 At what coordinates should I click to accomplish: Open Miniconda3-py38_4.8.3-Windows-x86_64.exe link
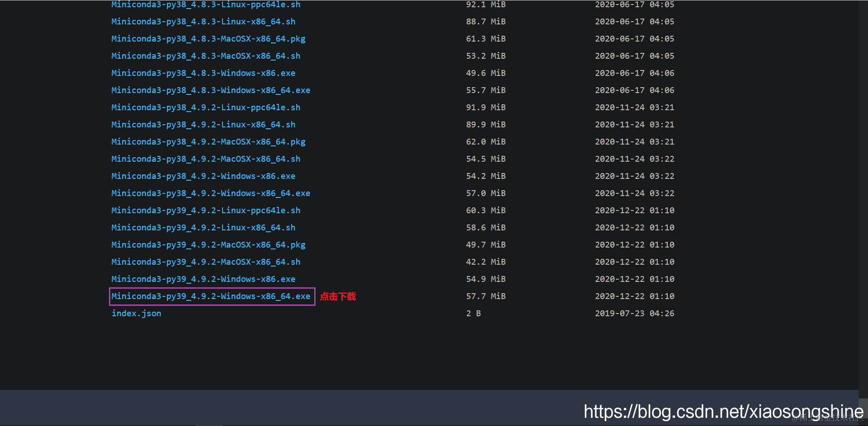211,90
